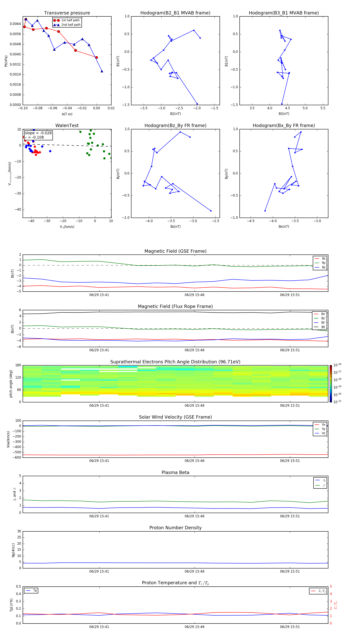The image size is (351, 644).
Task: Click 'Magnetic Field (GSE Frame)' title
Action: (175, 251)
